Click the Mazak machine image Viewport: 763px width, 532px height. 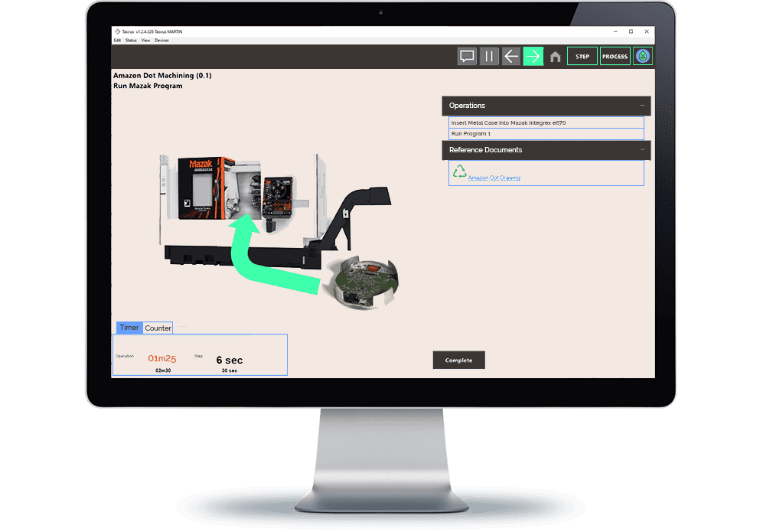[x=276, y=211]
